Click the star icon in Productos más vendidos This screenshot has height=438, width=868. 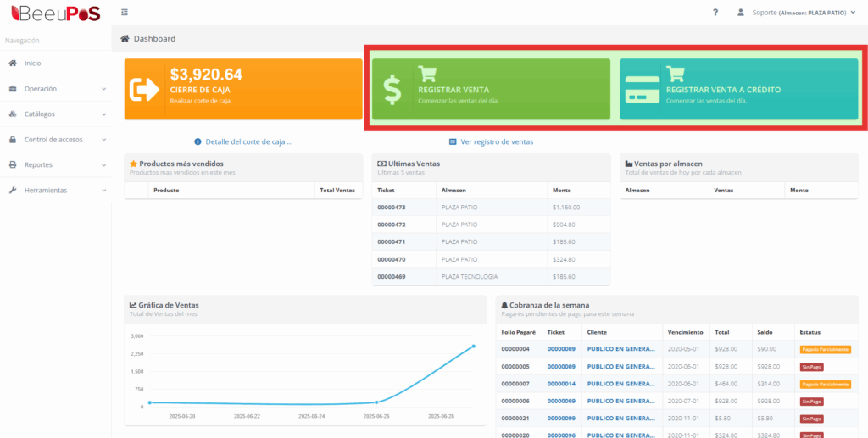tap(133, 164)
